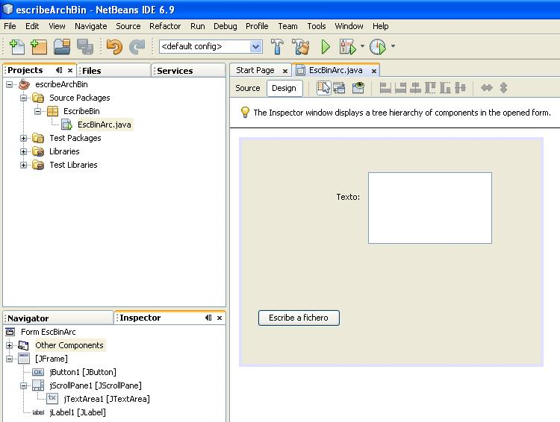Click Align Left in Column icon
Screen dimensions: 560x422
click(385, 88)
